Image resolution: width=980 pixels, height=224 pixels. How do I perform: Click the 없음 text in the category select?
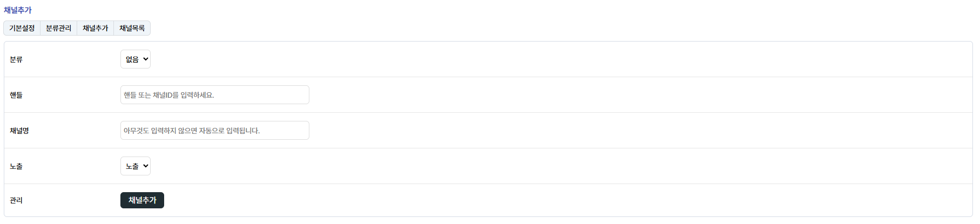coord(132,59)
